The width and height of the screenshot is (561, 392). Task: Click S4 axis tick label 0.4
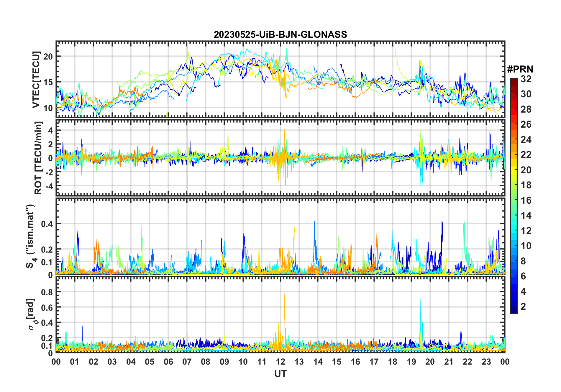point(47,224)
